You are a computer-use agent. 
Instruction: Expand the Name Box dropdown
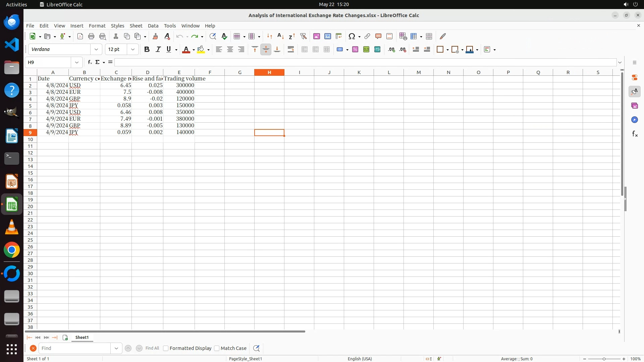77,62
